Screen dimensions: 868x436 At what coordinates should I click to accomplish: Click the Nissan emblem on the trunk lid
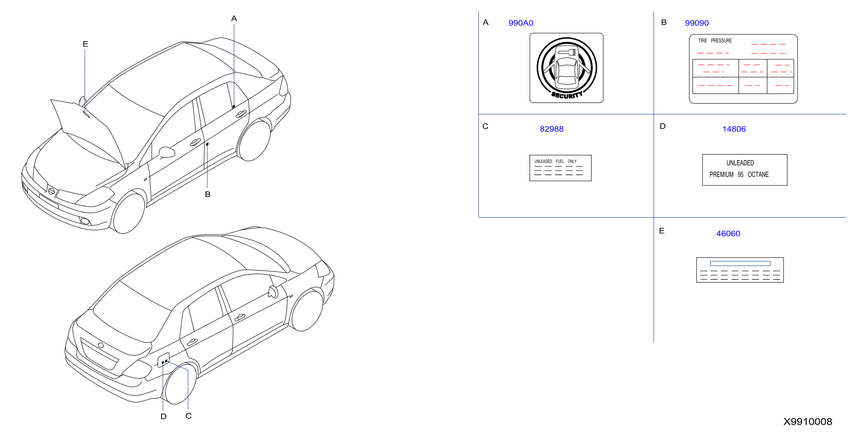tap(100, 345)
